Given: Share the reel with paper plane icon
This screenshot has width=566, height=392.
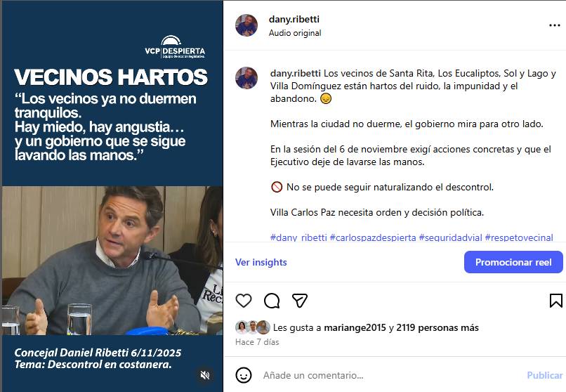Looking at the screenshot, I should [300, 300].
